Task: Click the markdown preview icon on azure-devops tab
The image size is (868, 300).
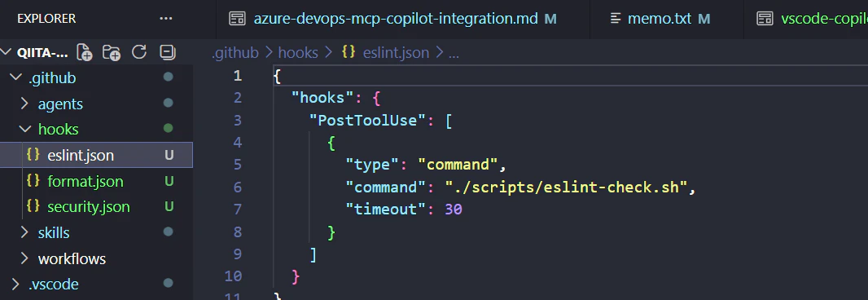Action: click(x=237, y=19)
